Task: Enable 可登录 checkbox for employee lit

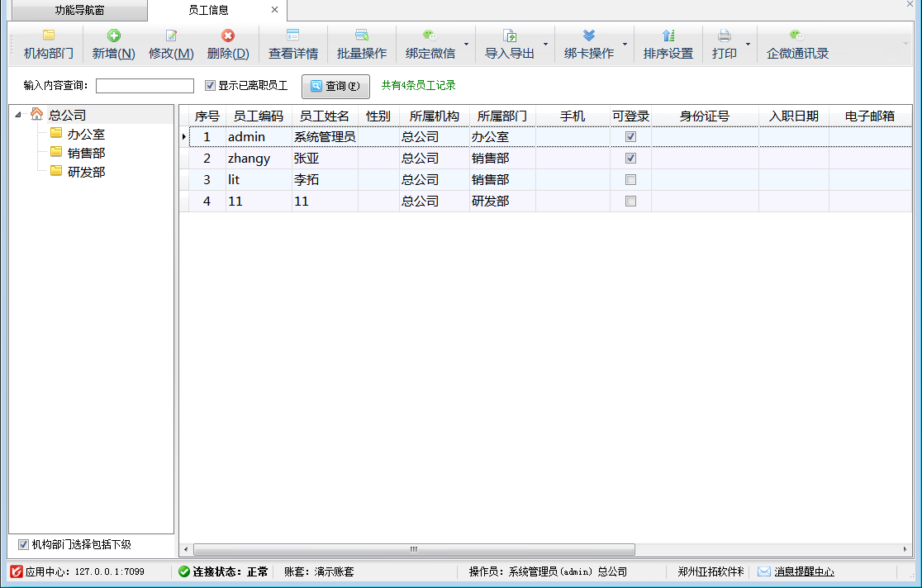Action: 630,179
